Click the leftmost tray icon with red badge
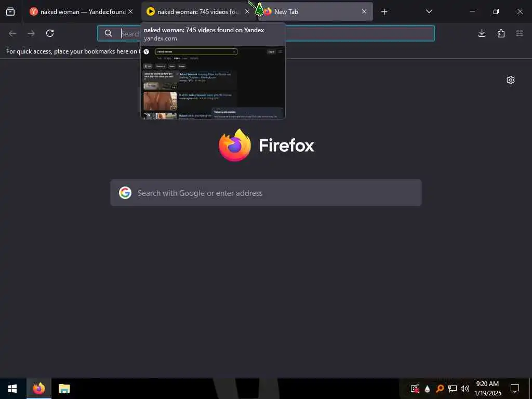 (x=415, y=389)
